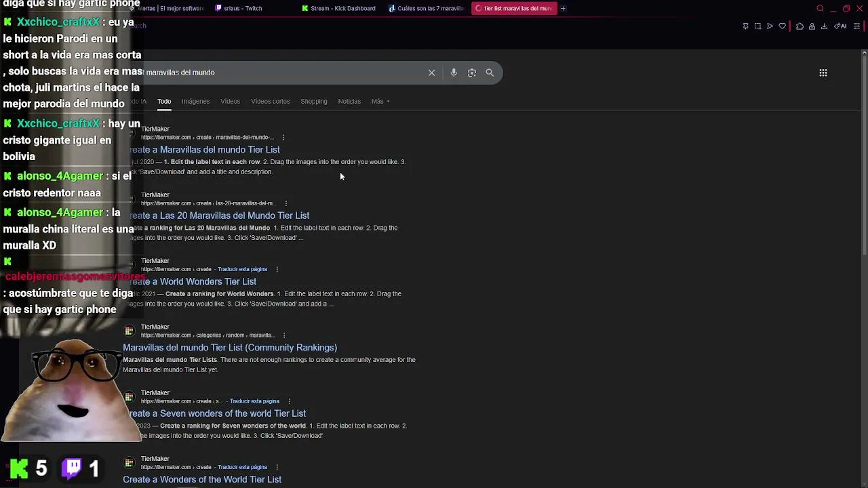The image size is (868, 488).
Task: Open options for Las 20 Maravillas result
Action: tap(286, 203)
